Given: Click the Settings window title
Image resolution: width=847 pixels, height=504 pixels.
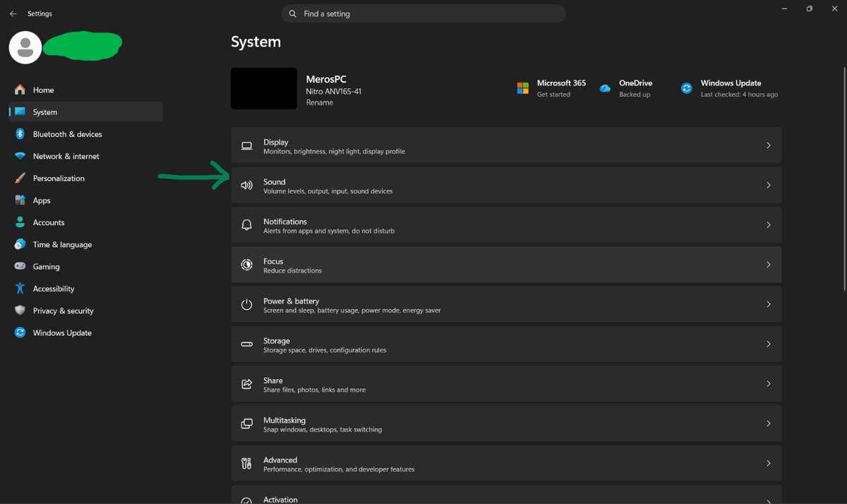Looking at the screenshot, I should (40, 13).
